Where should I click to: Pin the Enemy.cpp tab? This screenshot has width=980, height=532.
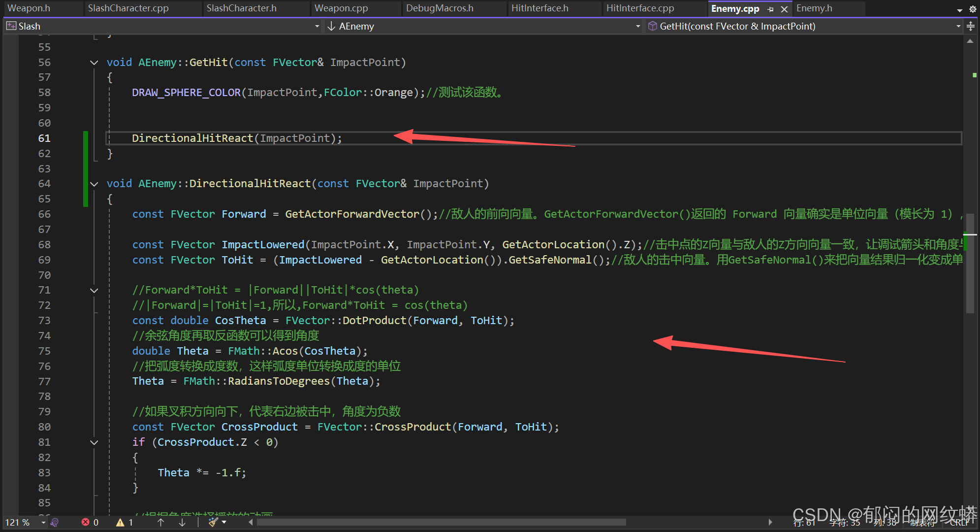(770, 9)
